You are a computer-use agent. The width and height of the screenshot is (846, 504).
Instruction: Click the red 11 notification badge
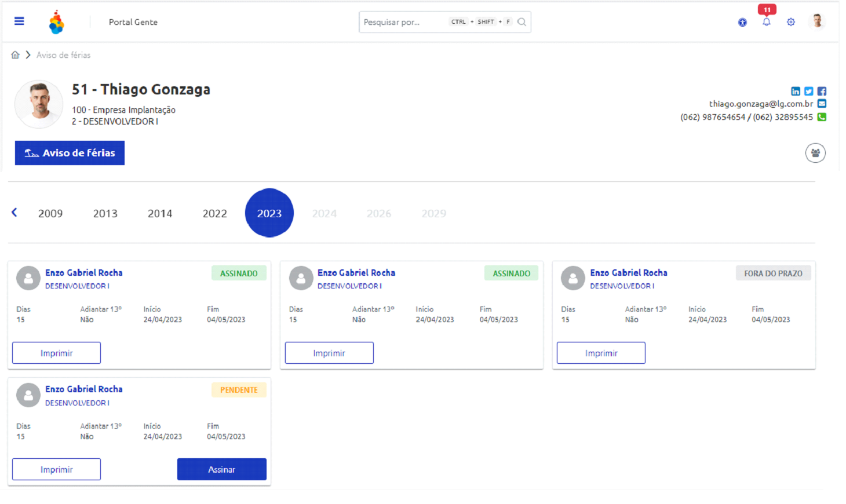767,9
